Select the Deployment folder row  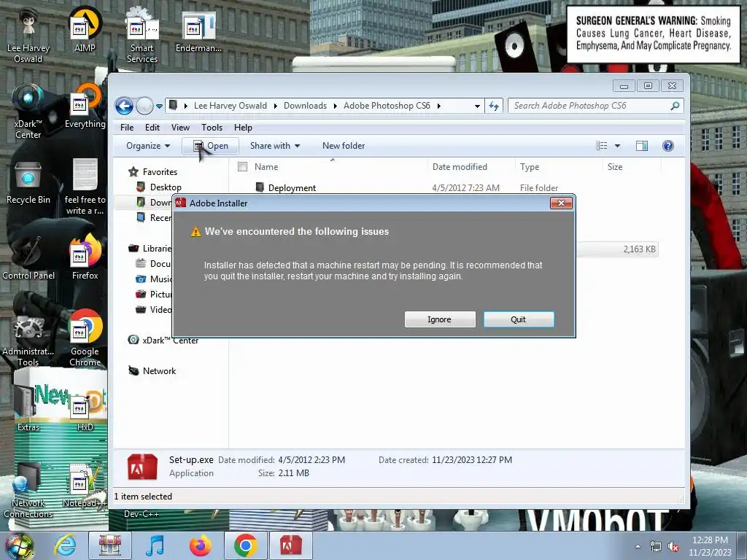(x=446, y=187)
